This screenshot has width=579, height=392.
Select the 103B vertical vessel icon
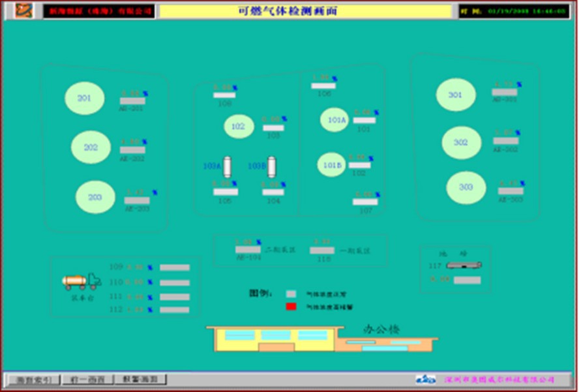(272, 167)
